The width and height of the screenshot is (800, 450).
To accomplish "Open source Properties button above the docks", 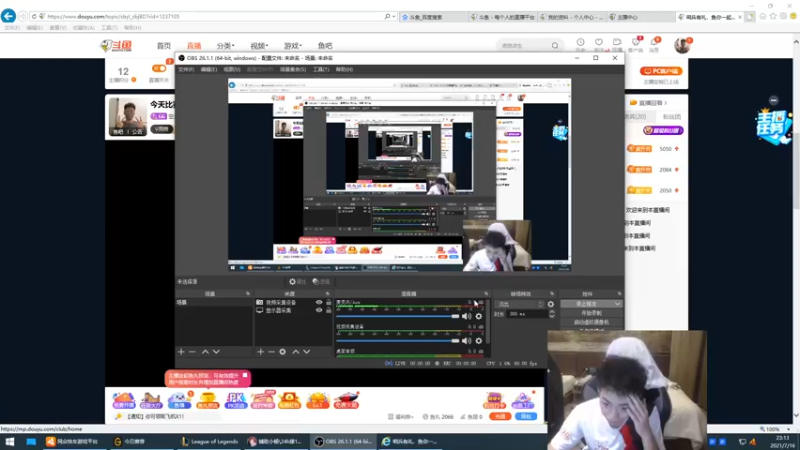I will pos(297,282).
